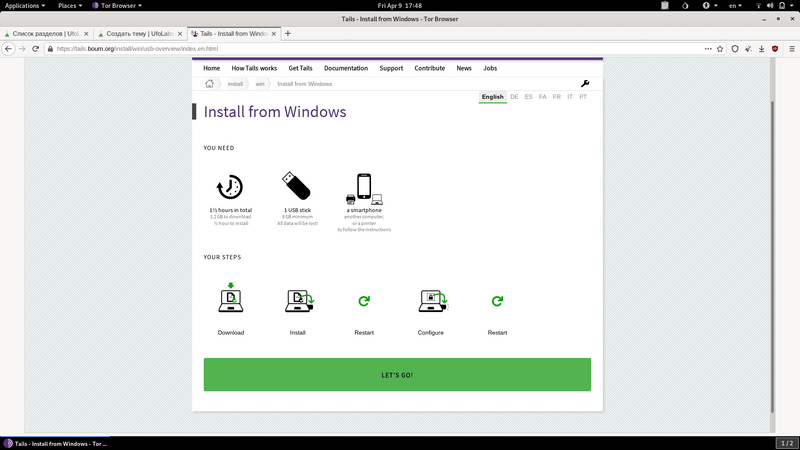Click the wrench tools icon
Screen dimensions: 800x450
[x=585, y=83]
